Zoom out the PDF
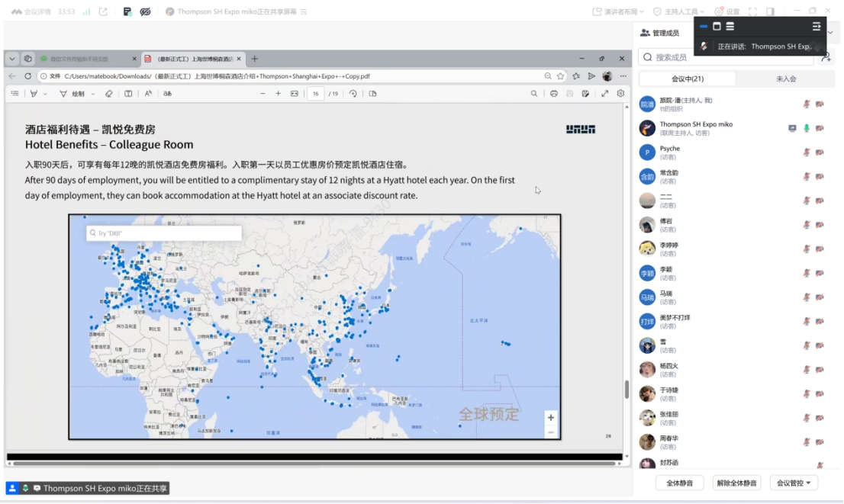This screenshot has height=504, width=844. tap(263, 94)
